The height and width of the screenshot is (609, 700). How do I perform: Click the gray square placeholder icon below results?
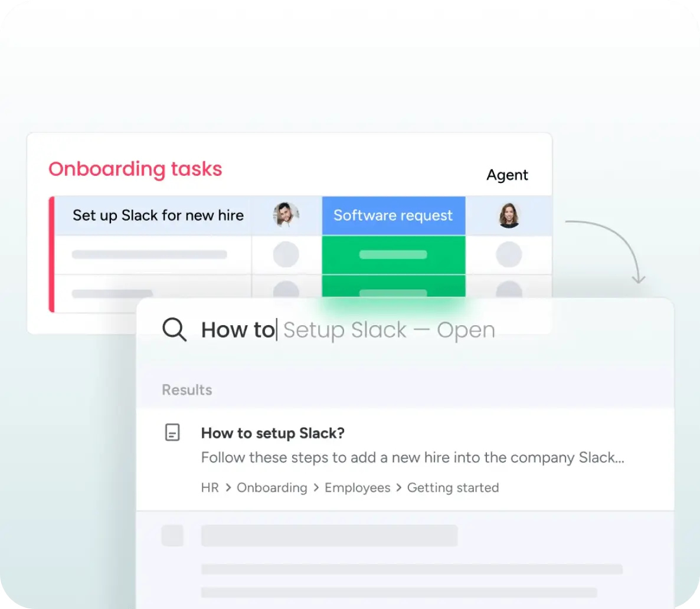point(172,535)
